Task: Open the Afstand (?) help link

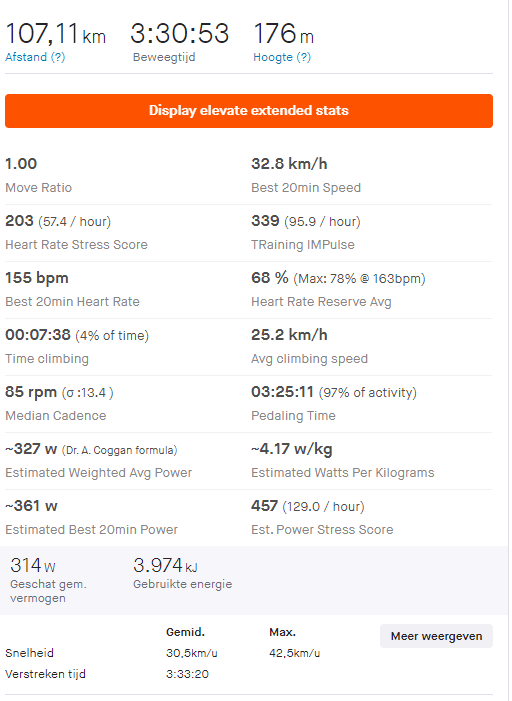Action: click(35, 57)
